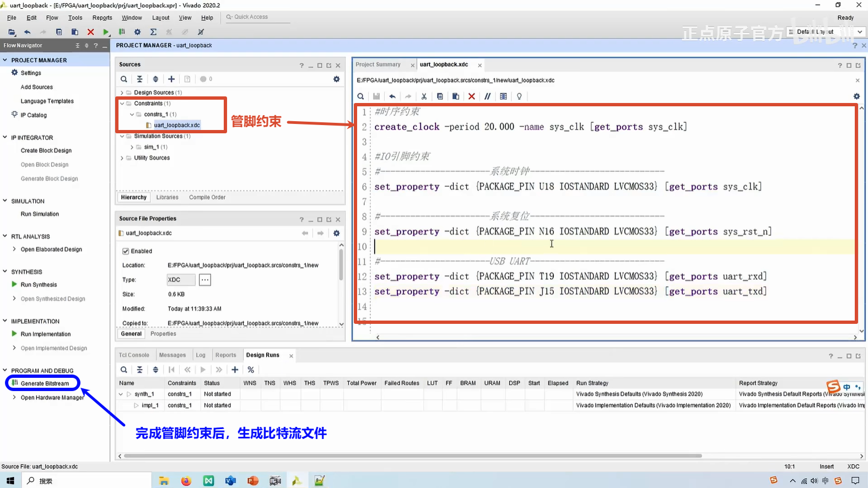Click the main toolbar Undo arrow
The width and height of the screenshot is (868, 488).
tap(27, 32)
